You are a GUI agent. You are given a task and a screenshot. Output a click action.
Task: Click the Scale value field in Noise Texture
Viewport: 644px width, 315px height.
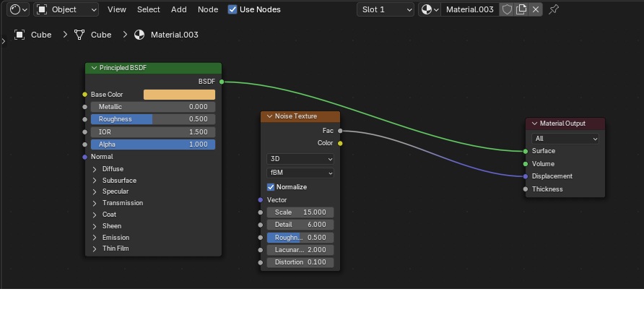click(x=300, y=212)
